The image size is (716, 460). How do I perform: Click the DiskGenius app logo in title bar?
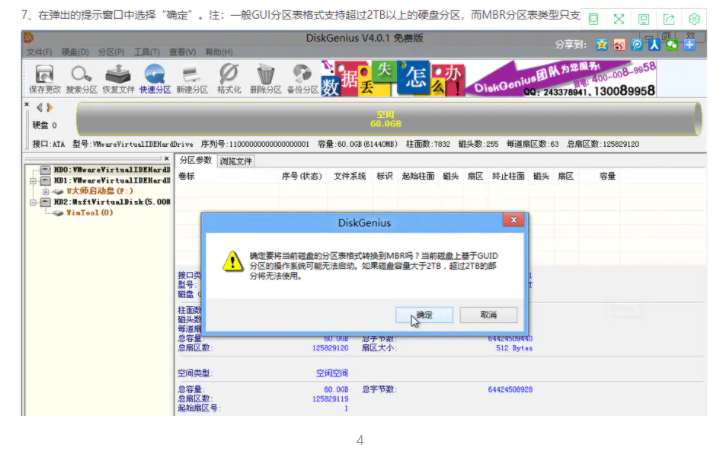click(29, 37)
